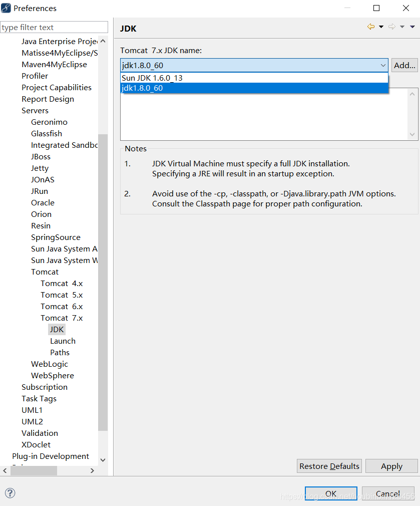The image size is (420, 506).
Task: Expand the Tomcat 7.x JDK name combo box
Action: pos(254,65)
